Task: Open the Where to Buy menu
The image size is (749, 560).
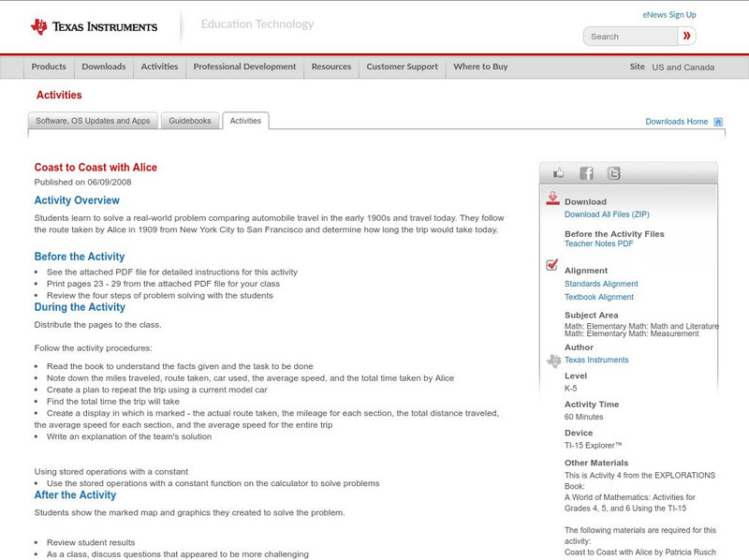Action: click(480, 66)
